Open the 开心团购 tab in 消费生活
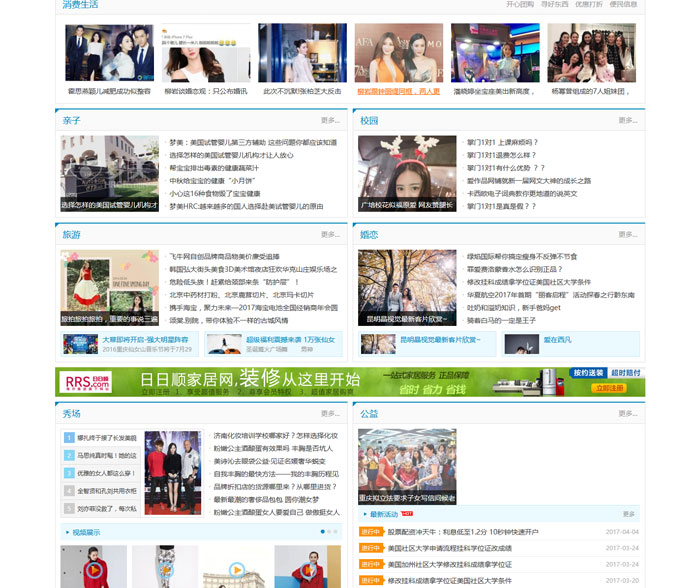Viewport: 700px width, 588px height. (x=520, y=5)
